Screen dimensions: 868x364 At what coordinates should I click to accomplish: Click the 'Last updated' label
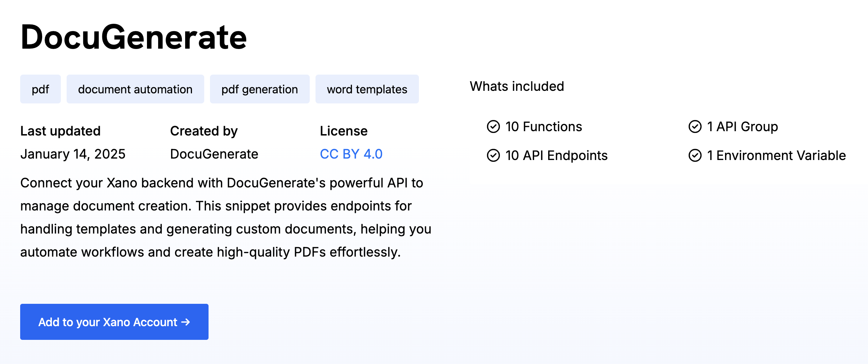pos(61,131)
